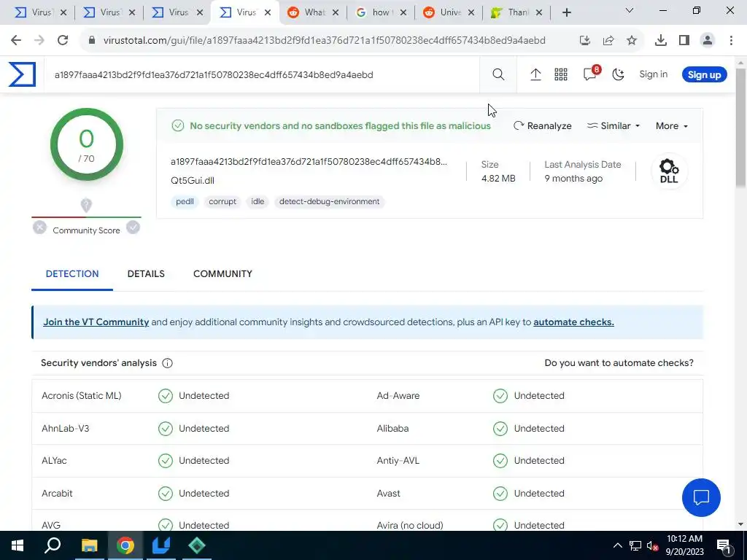Click the VirusTotal logo icon
This screenshot has width=747, height=560.
(x=22, y=74)
